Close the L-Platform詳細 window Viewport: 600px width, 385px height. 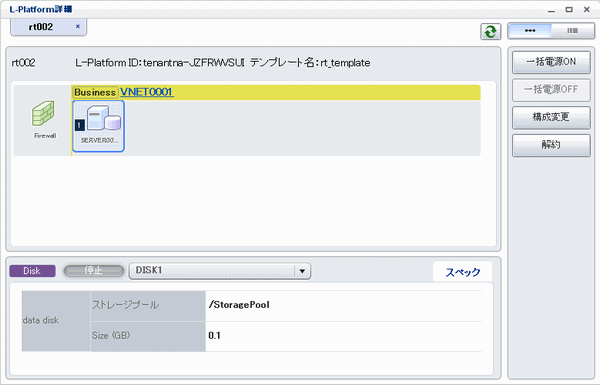pos(587,10)
